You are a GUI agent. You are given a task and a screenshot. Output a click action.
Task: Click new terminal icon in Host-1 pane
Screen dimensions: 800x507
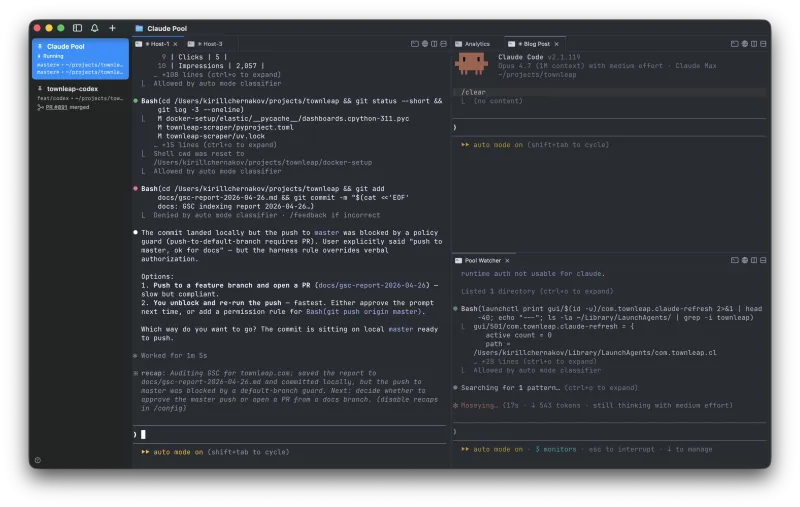point(415,44)
